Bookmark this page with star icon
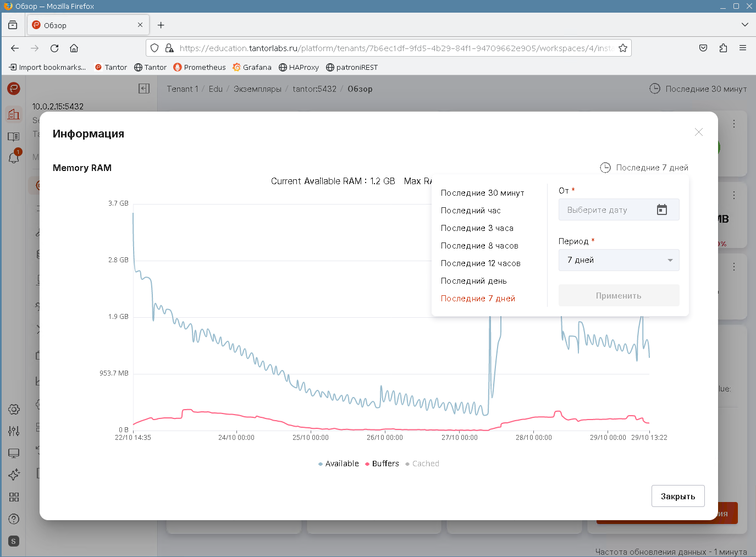The width and height of the screenshot is (756, 557). pyautogui.click(x=623, y=48)
